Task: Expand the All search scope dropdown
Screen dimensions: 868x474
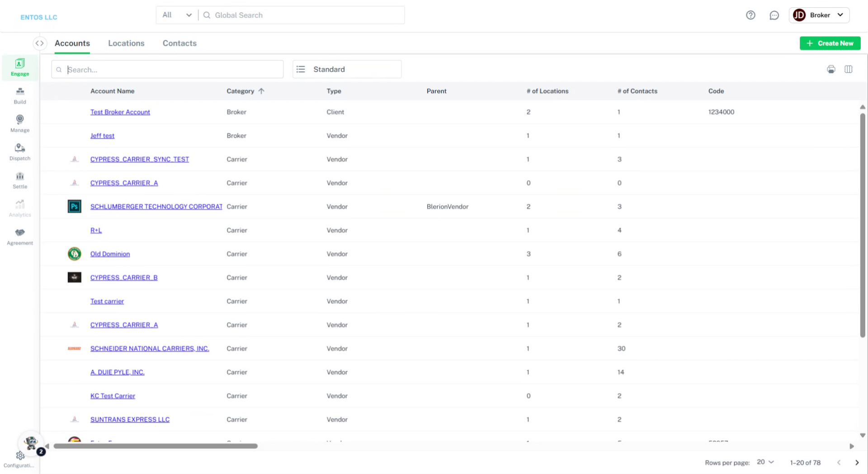Action: point(177,15)
